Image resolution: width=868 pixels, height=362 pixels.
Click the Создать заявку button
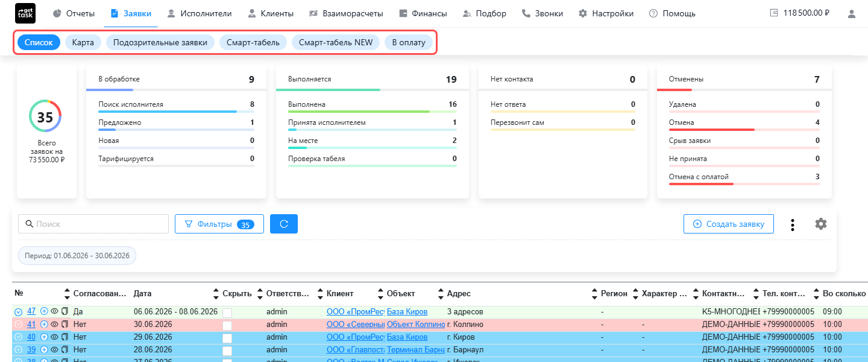coord(728,224)
